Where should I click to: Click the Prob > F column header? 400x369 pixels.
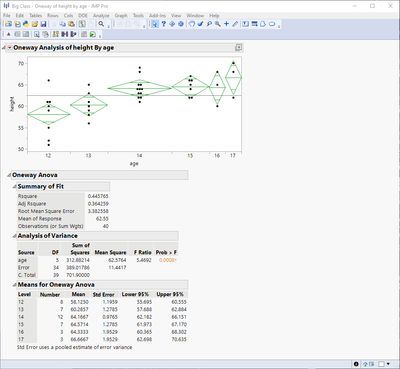(x=166, y=252)
